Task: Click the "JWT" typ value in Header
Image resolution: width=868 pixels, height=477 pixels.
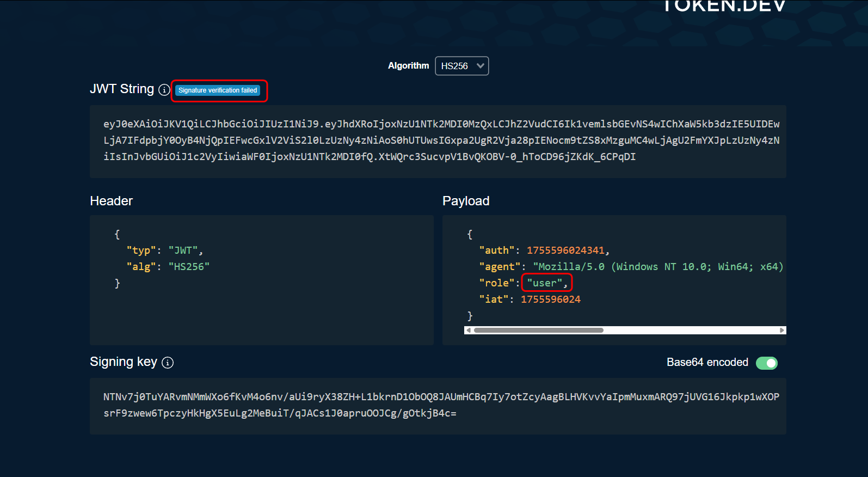Action: click(183, 250)
